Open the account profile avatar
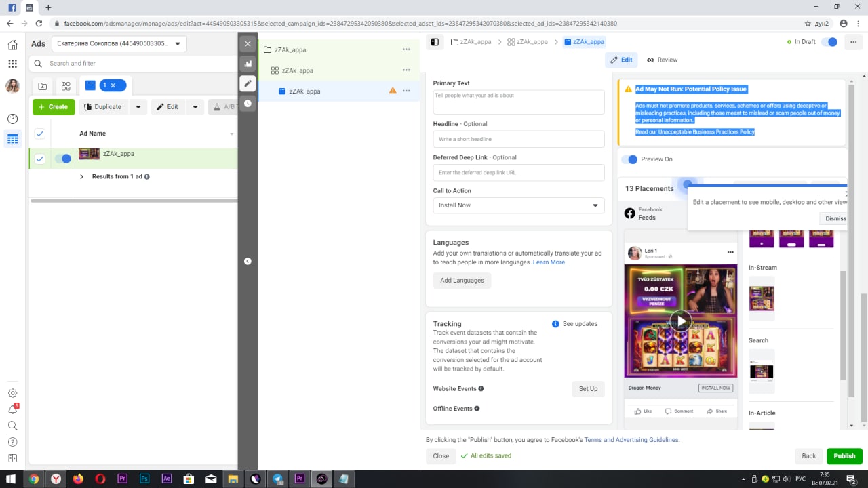Viewport: 868px width, 488px height. point(12,86)
